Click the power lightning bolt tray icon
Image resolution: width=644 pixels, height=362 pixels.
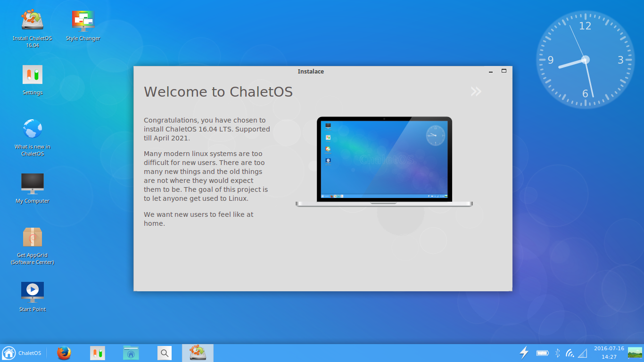point(524,353)
